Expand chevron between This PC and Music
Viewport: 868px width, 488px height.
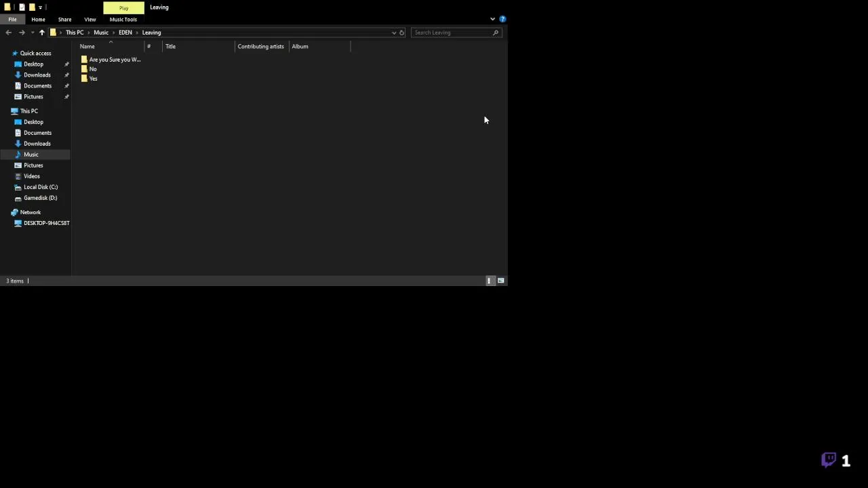pyautogui.click(x=89, y=33)
